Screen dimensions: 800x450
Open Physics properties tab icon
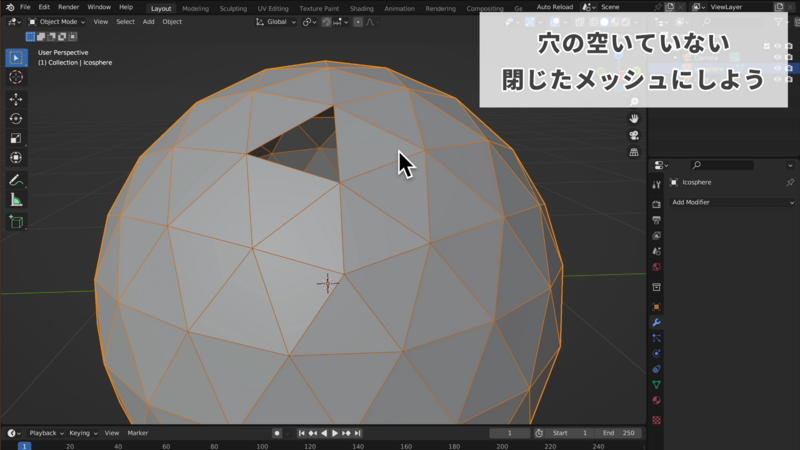coord(657,354)
